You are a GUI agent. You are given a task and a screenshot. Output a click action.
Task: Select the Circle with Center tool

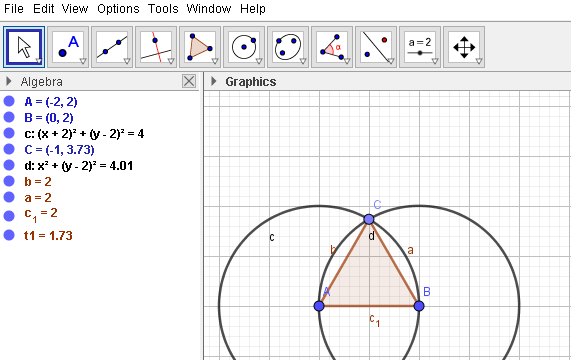[x=244, y=47]
